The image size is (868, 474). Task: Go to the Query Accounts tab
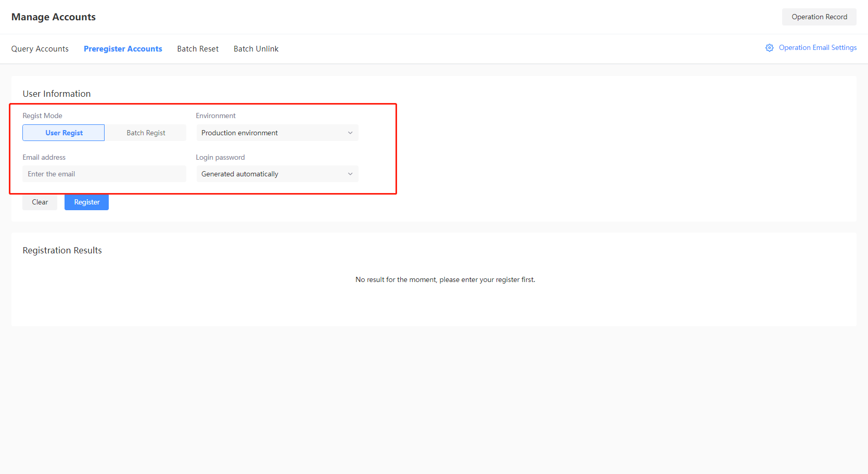pyautogui.click(x=40, y=49)
